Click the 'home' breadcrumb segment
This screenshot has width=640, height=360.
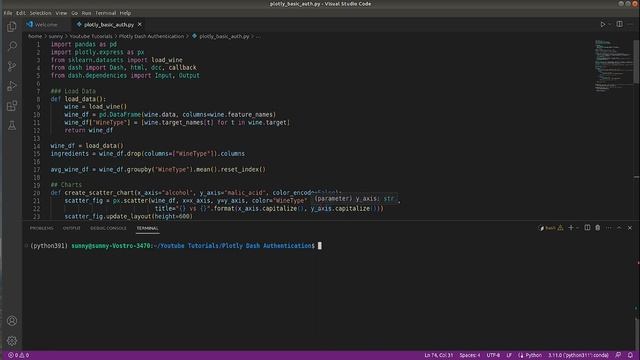click(35, 36)
